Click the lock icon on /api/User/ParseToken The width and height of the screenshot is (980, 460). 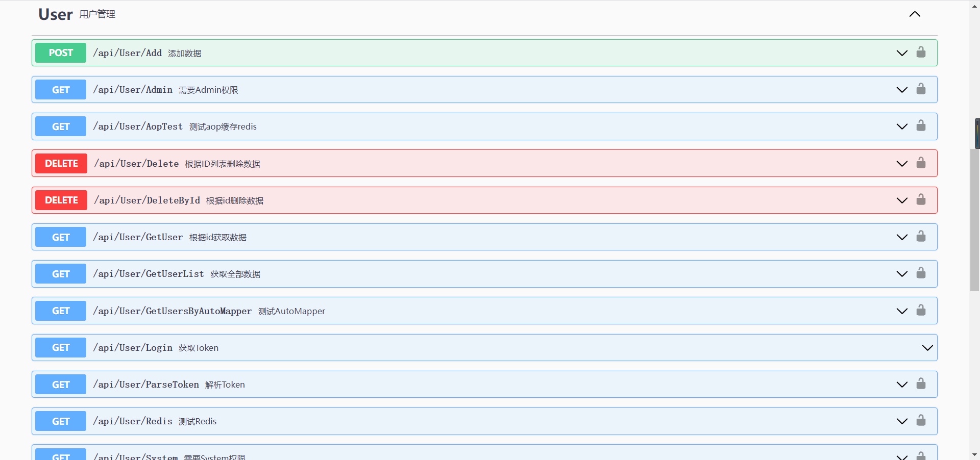921,384
